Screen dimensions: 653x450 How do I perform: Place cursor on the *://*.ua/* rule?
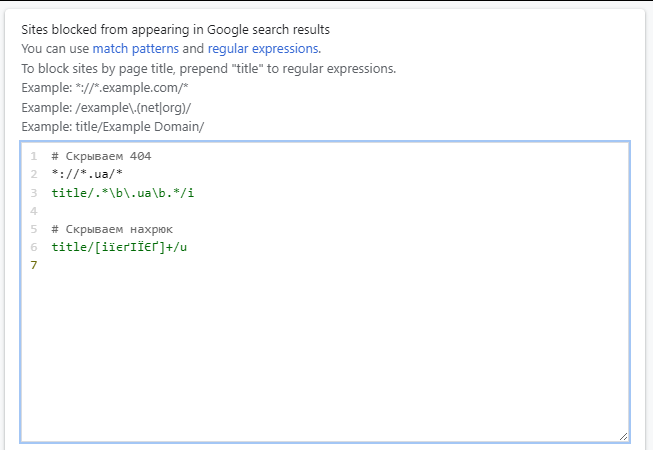(86, 174)
